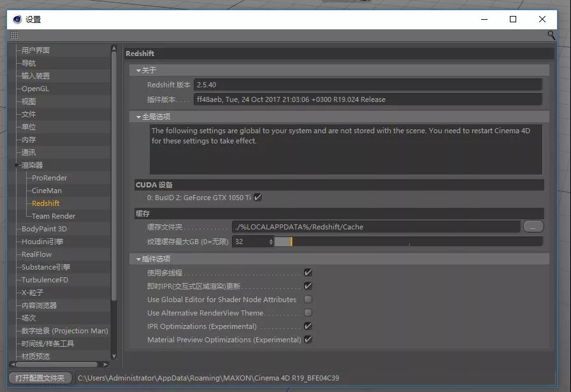Select 通讯 category
Image resolution: width=571 pixels, height=392 pixels.
[x=29, y=152]
